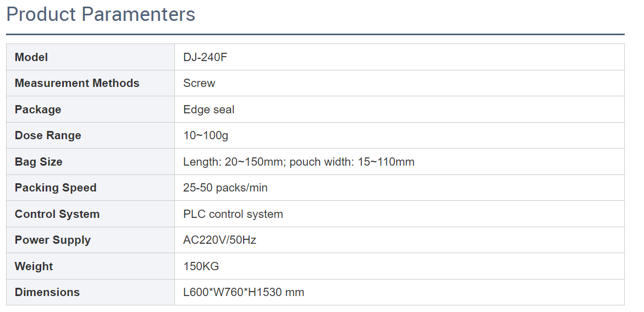This screenshot has width=644, height=312.
Task: Select the Model label cell
Action: pyautogui.click(x=31, y=57)
